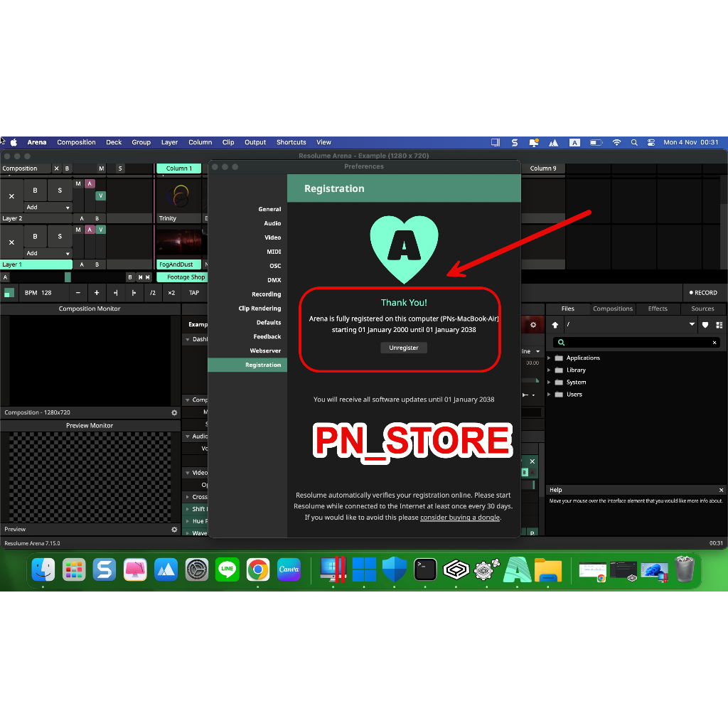Expand System folder
Viewport: 728px width, 728px height.
(549, 382)
